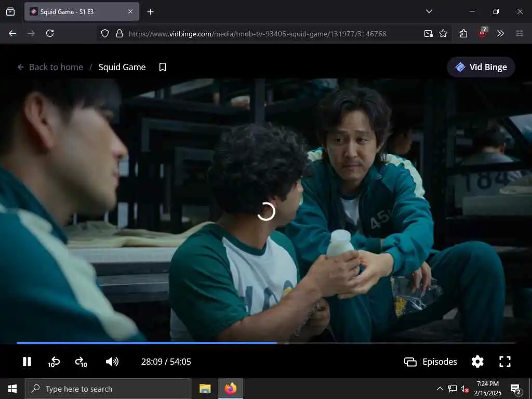
Task: Bookmark Squid Game
Action: coord(163,67)
